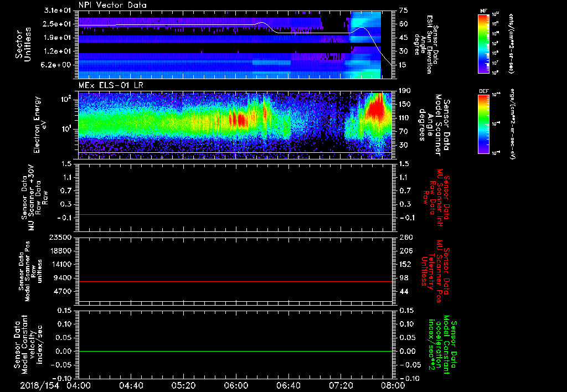Screen dimensions: 567x392
Task: Click the 04:40 time axis label
Action: (131, 385)
